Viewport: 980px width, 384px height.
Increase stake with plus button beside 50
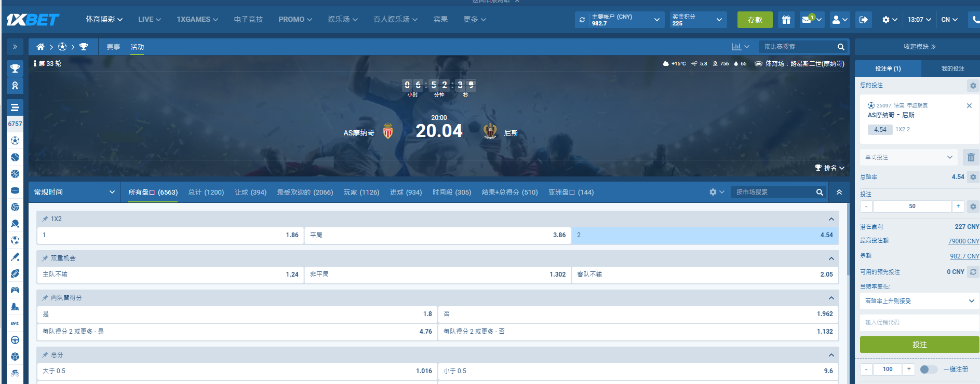click(x=958, y=207)
